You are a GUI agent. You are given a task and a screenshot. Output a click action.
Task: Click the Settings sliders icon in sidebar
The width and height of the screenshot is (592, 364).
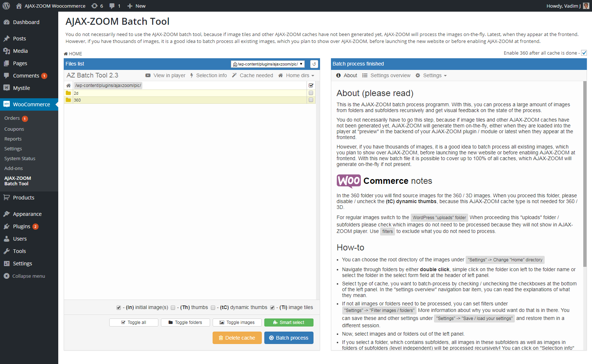(x=7, y=264)
